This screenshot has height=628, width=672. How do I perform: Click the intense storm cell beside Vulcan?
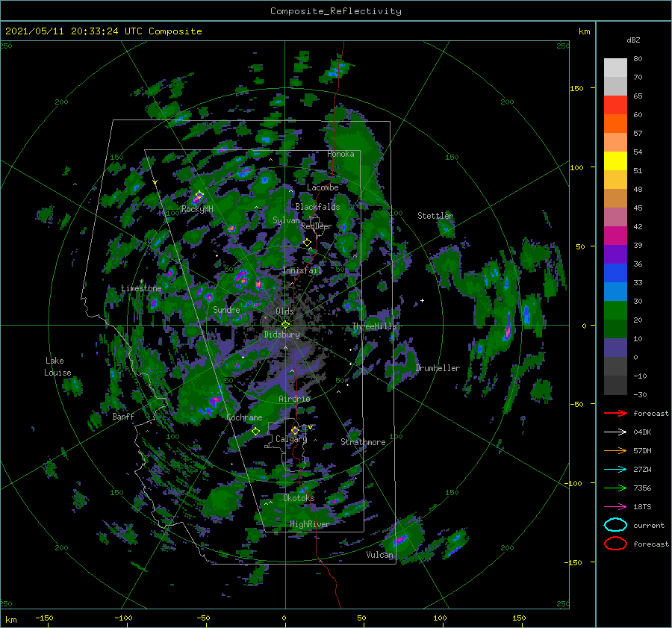[x=401, y=539]
